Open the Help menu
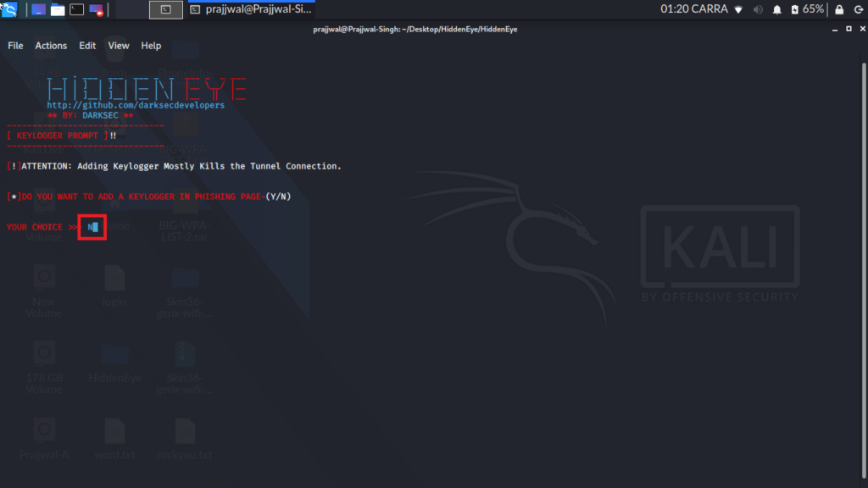The image size is (868, 488). pos(151,46)
